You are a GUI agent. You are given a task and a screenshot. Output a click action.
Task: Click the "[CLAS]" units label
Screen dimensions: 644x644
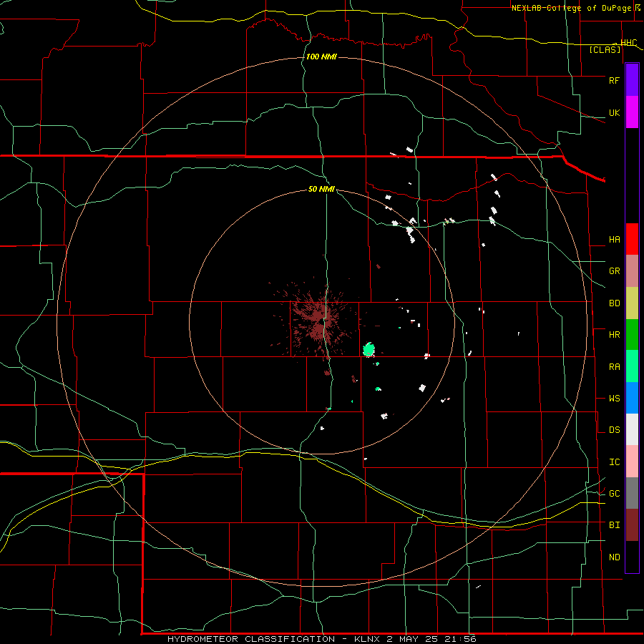coord(605,49)
